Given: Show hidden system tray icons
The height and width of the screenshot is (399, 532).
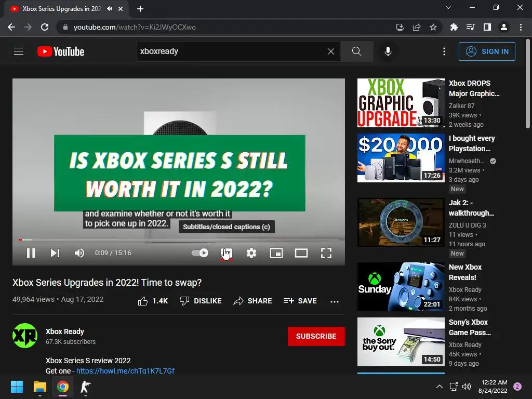Looking at the screenshot, I should [x=440, y=387].
